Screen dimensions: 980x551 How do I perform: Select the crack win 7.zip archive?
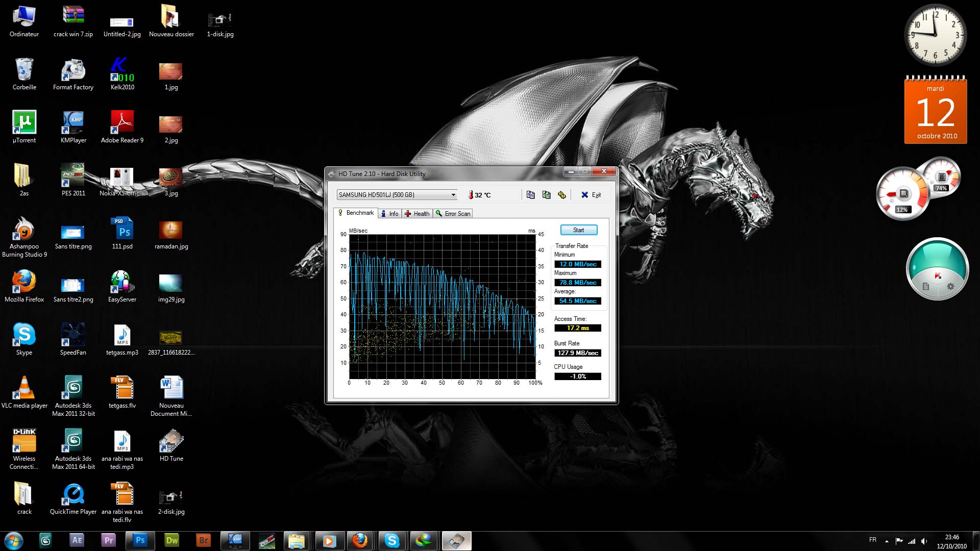coord(73,21)
